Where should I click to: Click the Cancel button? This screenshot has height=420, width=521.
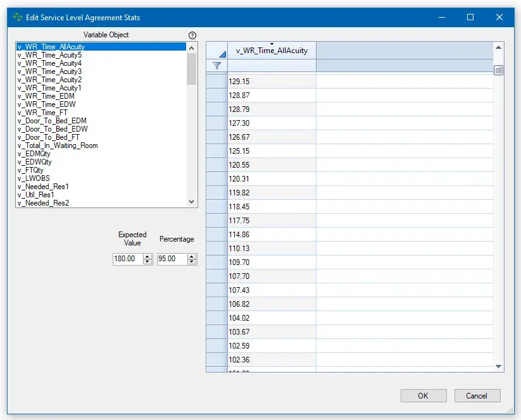477,395
